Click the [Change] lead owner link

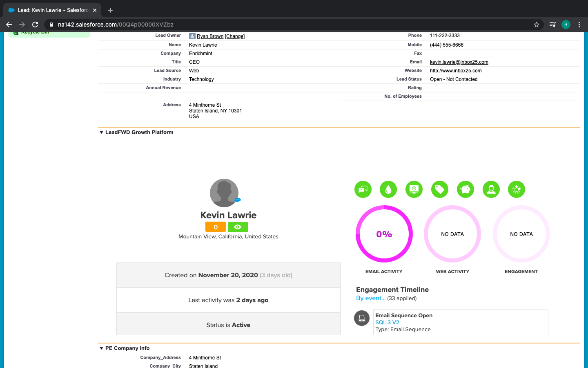click(235, 36)
